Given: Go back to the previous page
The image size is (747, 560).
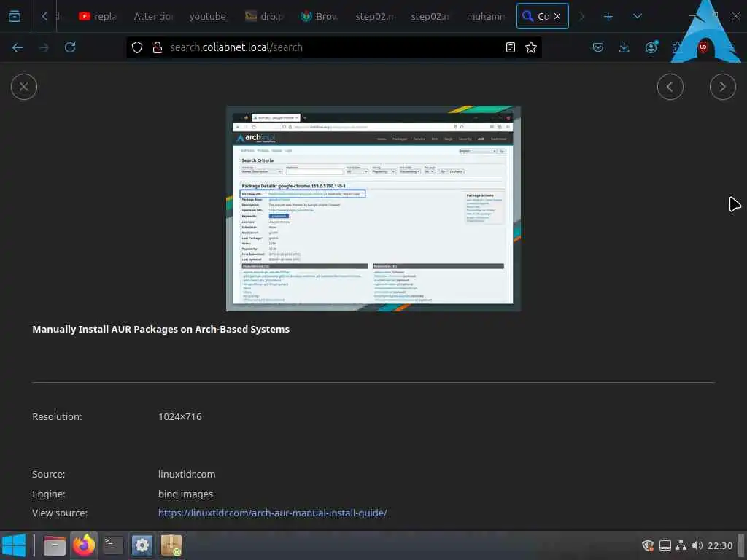Looking at the screenshot, I should tap(18, 47).
